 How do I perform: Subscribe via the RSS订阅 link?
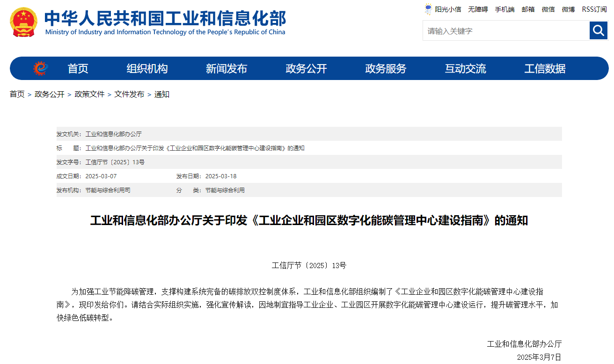coord(595,9)
